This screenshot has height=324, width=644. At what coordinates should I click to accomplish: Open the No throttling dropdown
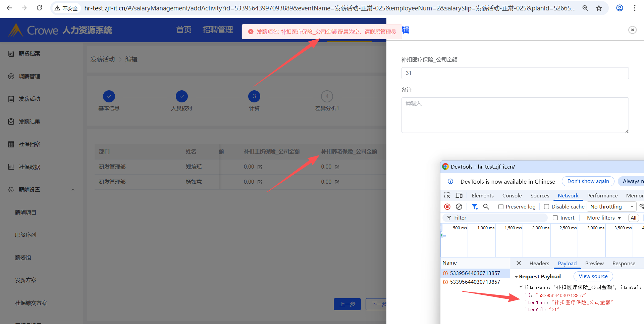tap(611, 207)
